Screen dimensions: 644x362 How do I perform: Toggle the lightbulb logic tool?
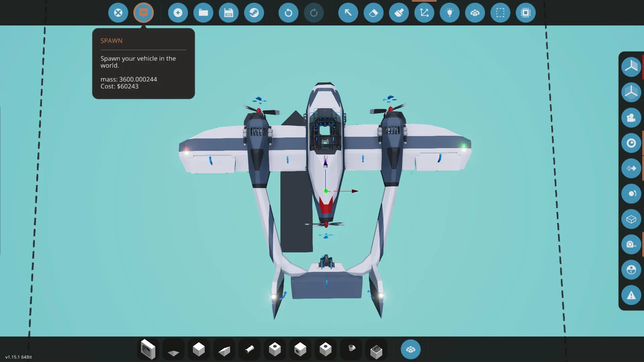449,13
